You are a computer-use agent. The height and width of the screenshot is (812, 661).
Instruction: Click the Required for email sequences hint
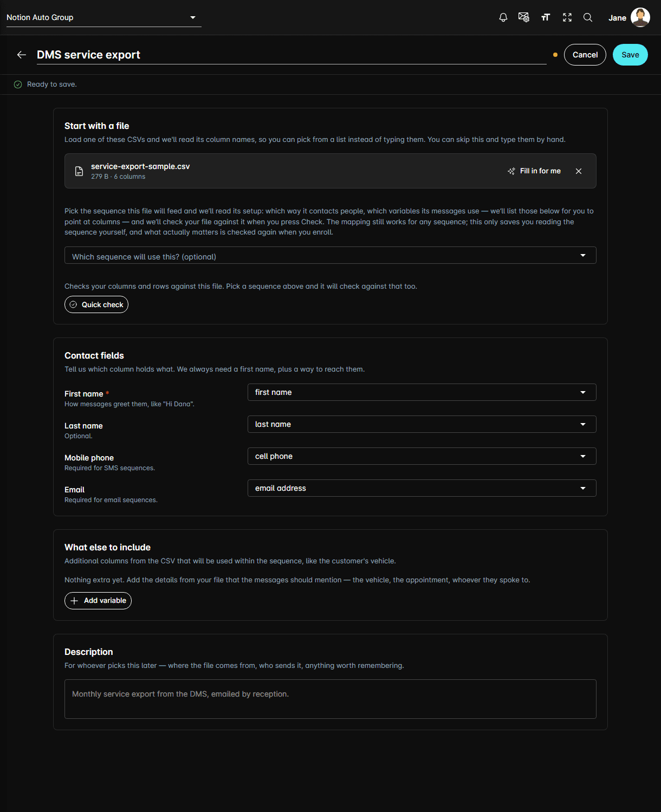pyautogui.click(x=111, y=500)
